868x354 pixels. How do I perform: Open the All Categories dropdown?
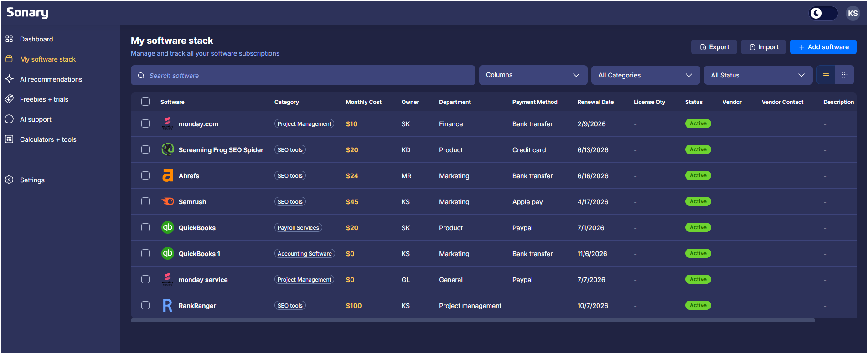[646, 75]
